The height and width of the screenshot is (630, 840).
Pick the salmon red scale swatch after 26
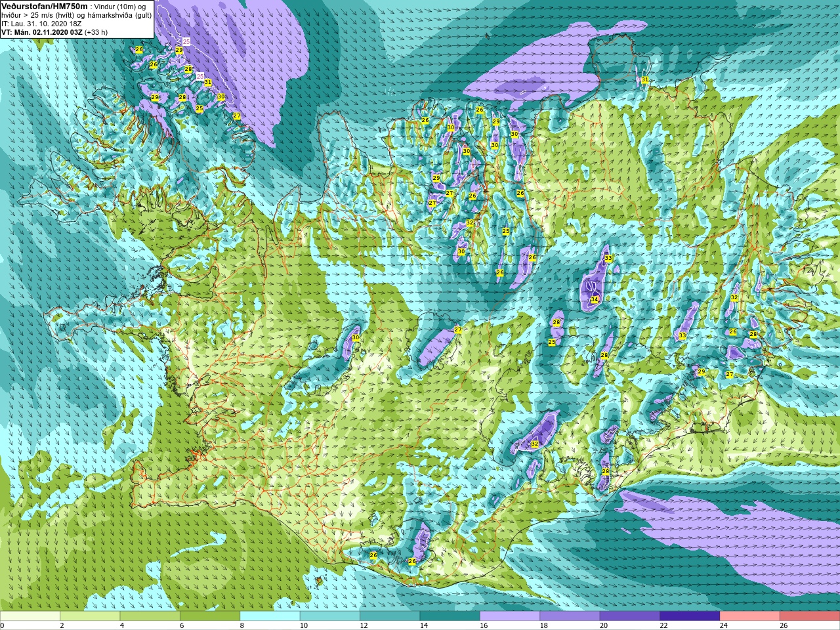pyautogui.click(x=810, y=616)
